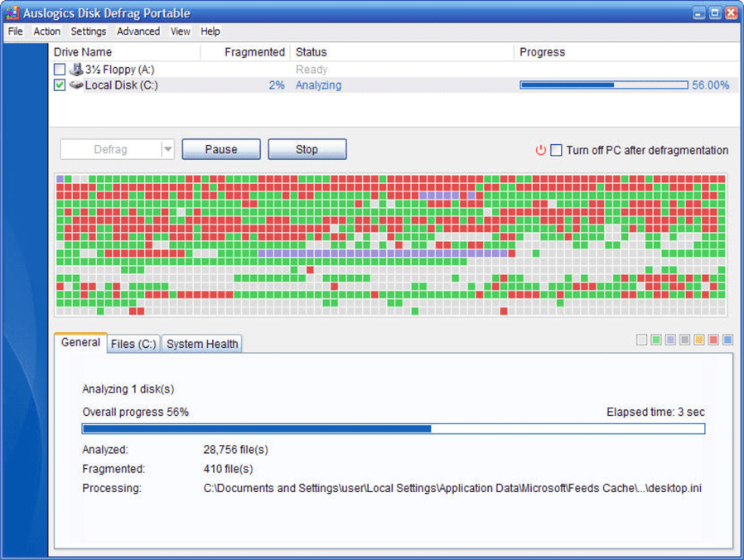Uncheck the Local Disk (C:) checkbox
The image size is (744, 560).
(58, 84)
